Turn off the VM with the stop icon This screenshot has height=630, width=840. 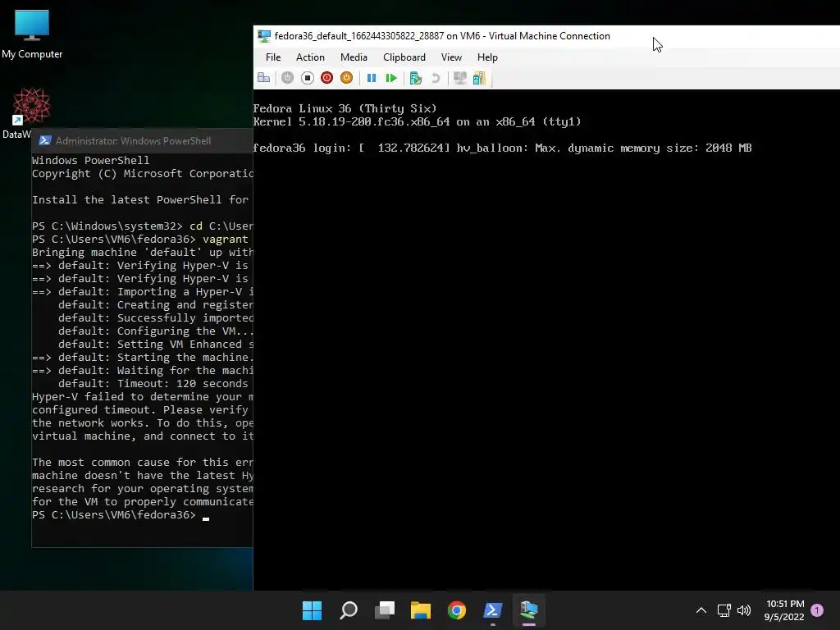307,78
